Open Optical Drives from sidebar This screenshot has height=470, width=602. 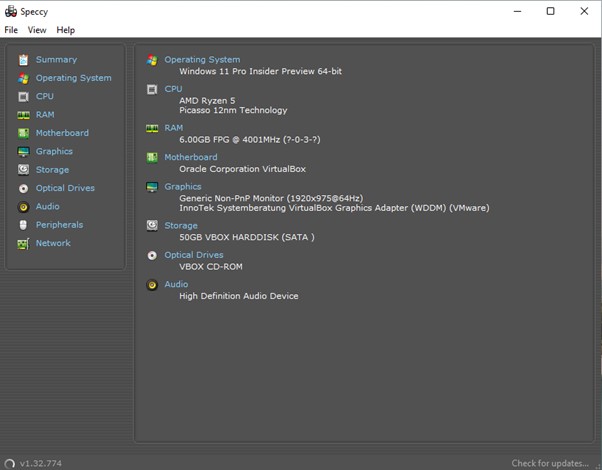65,188
